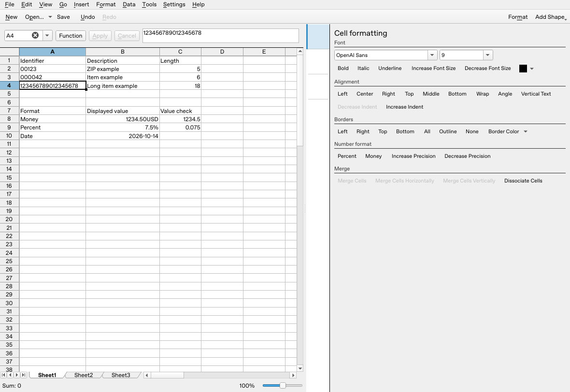Viewport: 570px width, 392px height.
Task: Click Percent number format
Action: point(347,156)
